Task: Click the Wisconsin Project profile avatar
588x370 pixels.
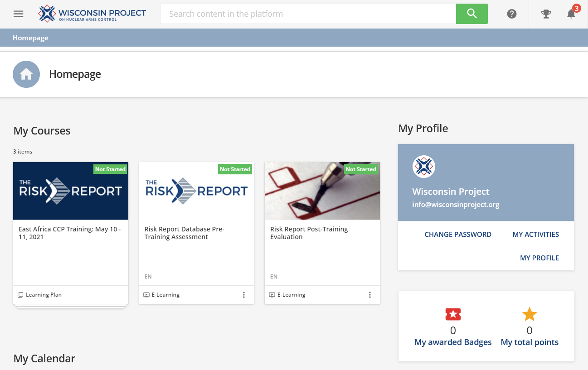Action: [424, 167]
